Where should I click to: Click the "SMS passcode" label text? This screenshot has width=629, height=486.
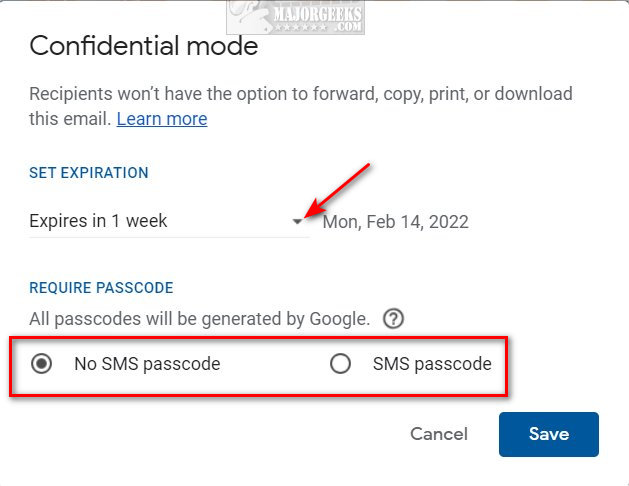click(x=432, y=364)
